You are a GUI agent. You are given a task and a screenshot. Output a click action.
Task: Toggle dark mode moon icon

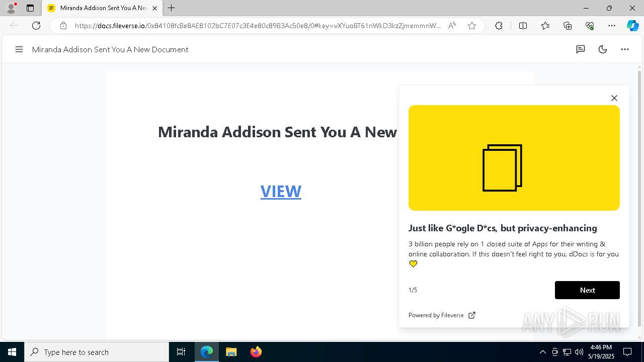click(603, 49)
